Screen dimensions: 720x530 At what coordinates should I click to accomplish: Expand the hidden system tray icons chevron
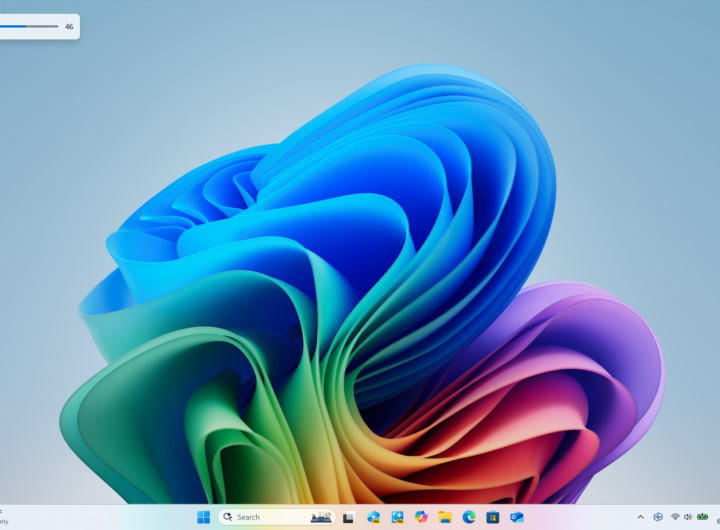[x=641, y=517]
